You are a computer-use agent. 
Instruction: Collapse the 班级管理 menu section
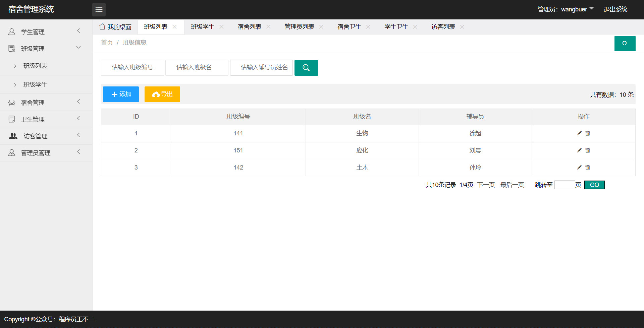78,47
